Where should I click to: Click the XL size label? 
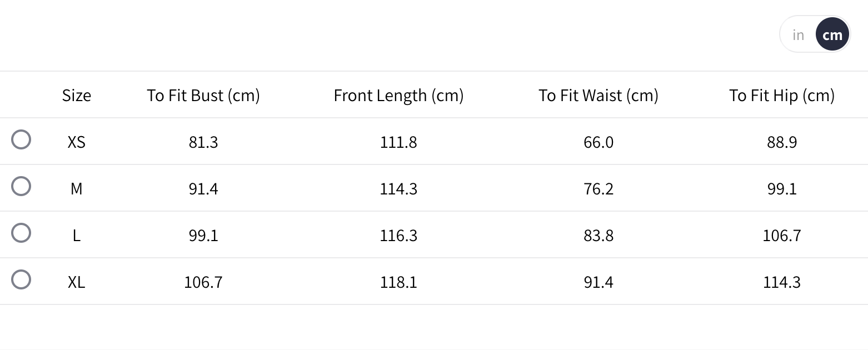pyautogui.click(x=77, y=282)
